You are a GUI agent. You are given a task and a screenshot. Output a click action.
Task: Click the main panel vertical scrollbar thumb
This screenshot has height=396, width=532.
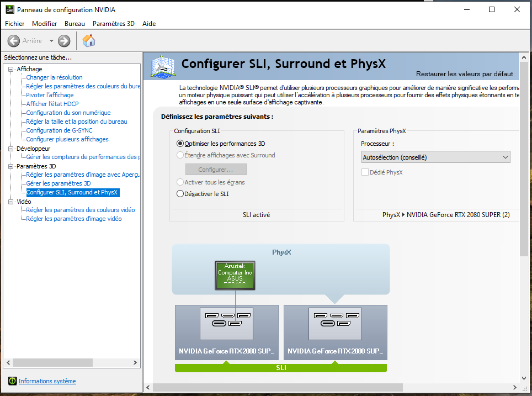524,159
